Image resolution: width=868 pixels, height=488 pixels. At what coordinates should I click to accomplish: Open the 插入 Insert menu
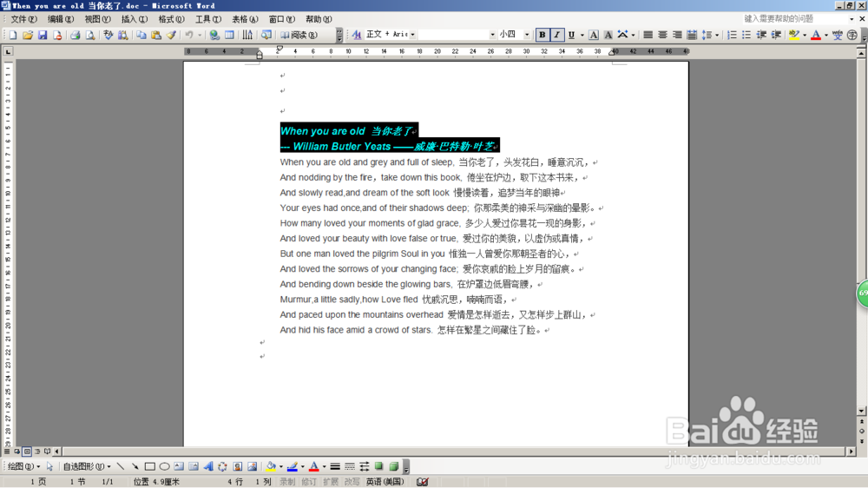(x=135, y=19)
